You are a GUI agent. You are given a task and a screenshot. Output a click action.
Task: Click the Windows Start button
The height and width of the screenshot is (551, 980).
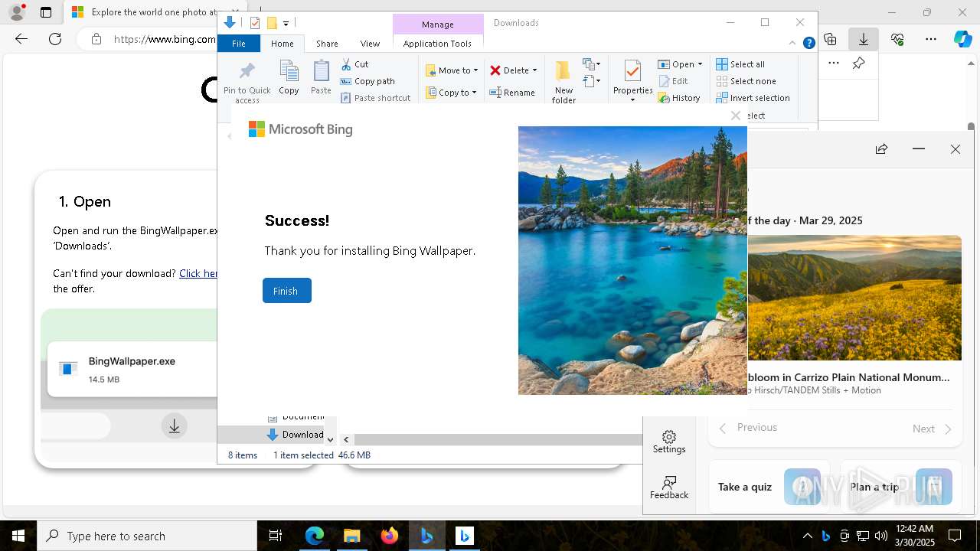tap(18, 536)
